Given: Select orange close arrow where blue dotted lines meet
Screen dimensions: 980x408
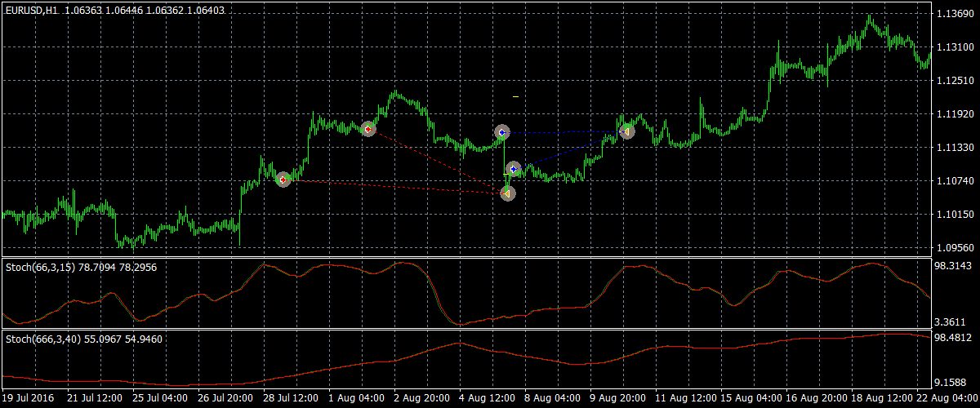Looking at the screenshot, I should point(626,131).
